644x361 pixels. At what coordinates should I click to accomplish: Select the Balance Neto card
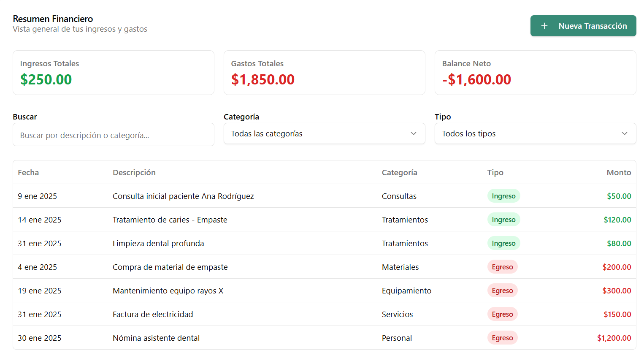[x=535, y=73]
